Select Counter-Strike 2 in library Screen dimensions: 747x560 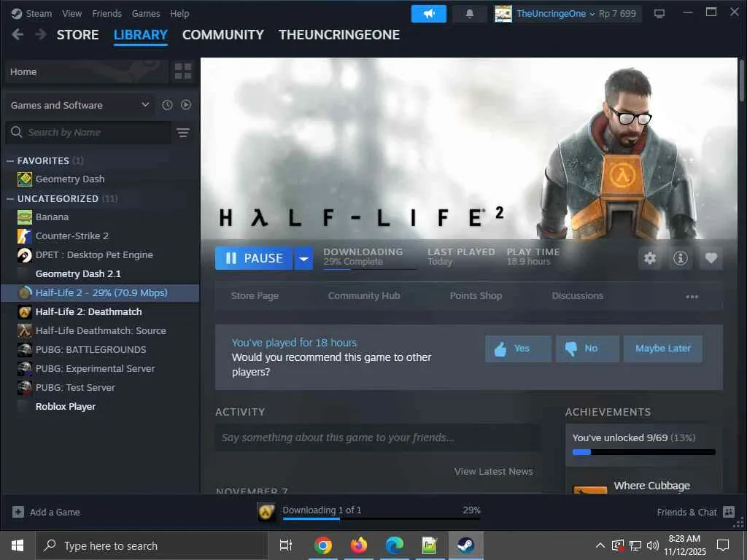[100, 236]
